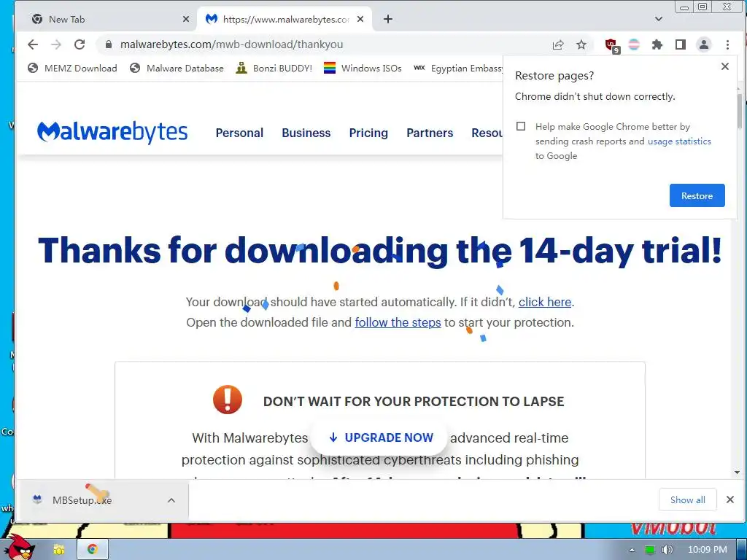The image size is (747, 560).
Task: Open the 'follow the steps' link
Action: [x=398, y=322]
